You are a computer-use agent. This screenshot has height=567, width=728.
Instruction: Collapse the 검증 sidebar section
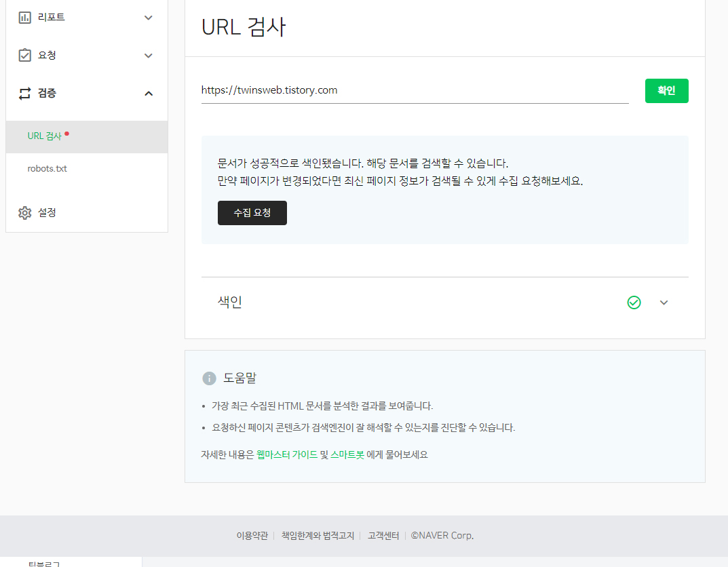click(x=148, y=93)
